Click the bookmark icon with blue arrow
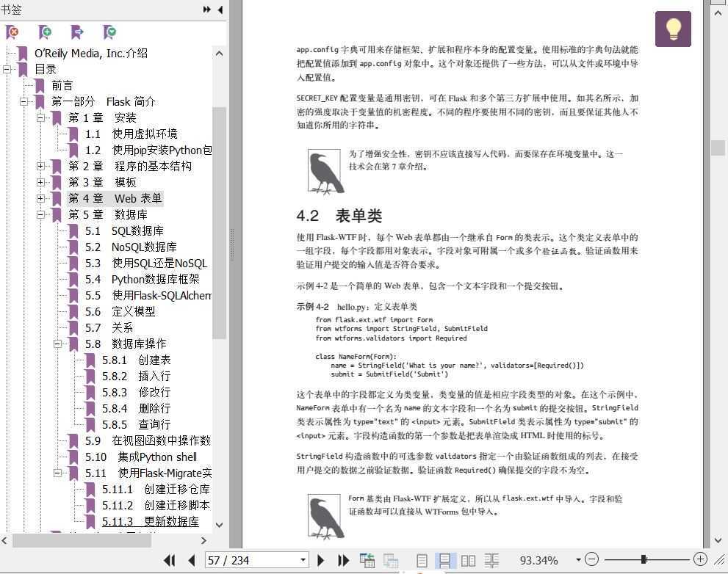The image size is (728, 574). click(x=76, y=32)
